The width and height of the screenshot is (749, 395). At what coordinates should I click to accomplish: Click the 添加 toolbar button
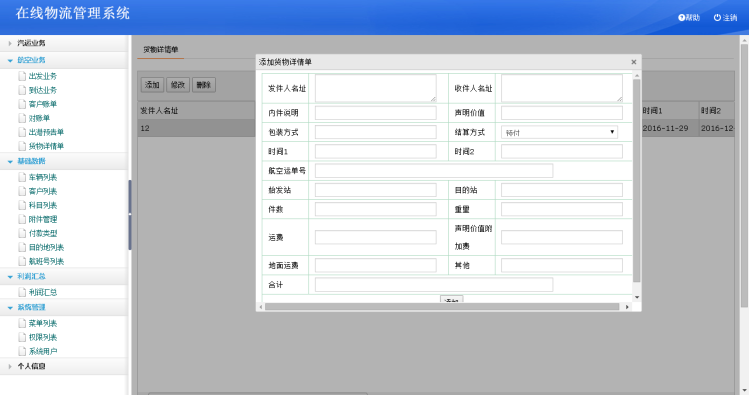click(152, 85)
